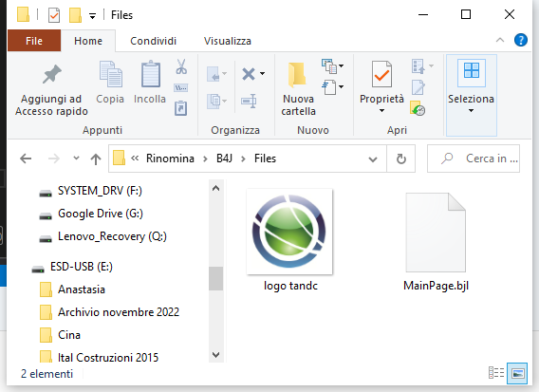539x392 pixels.
Task: Pin folder with Aggiungi ad Accesso rapido
Action: (51, 90)
